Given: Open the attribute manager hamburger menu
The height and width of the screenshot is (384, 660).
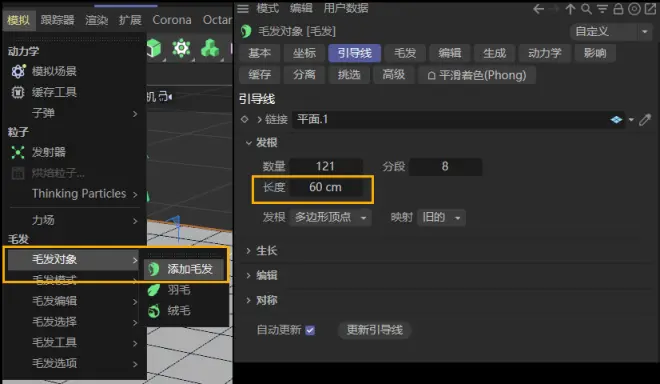Looking at the screenshot, I should coord(243,8).
